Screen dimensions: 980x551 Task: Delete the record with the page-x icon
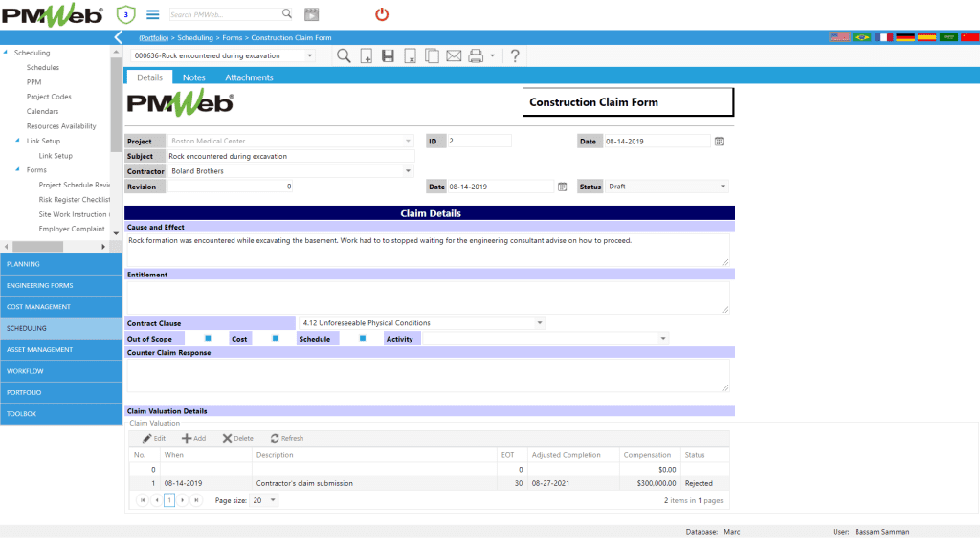[410, 55]
